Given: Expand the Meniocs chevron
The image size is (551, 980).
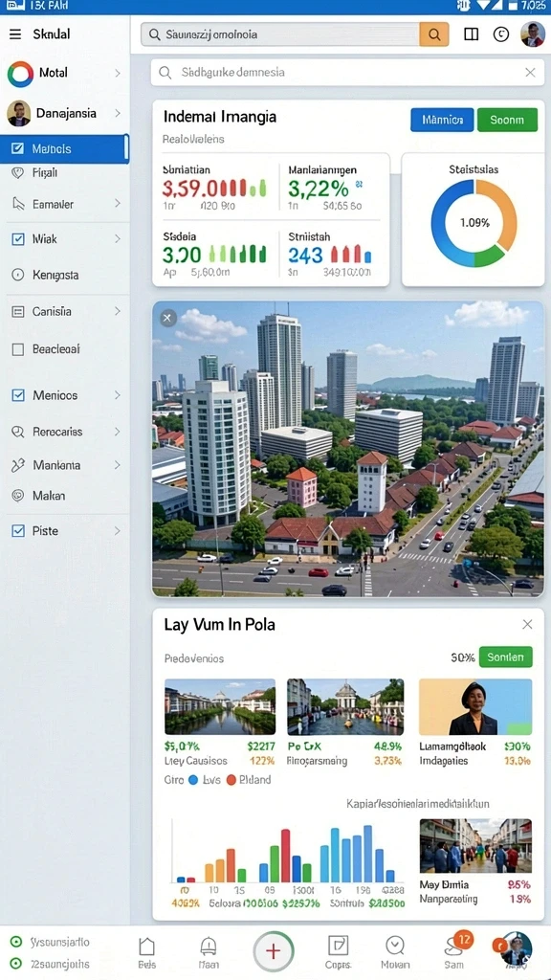Looking at the screenshot, I should (118, 395).
